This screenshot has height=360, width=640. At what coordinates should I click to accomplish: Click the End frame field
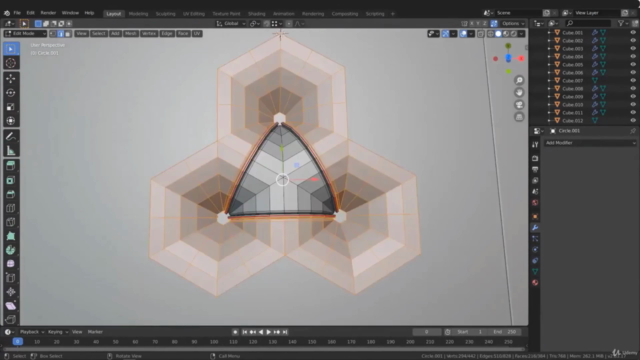(505, 332)
